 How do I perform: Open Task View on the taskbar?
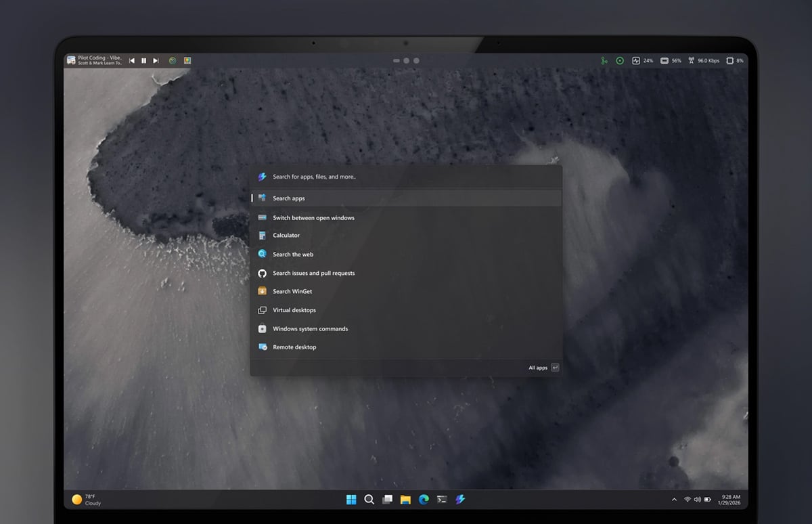pos(387,500)
